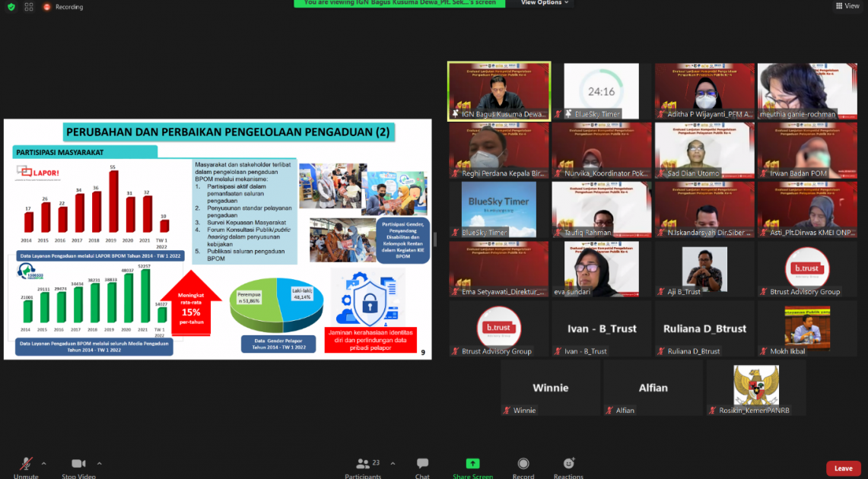Image resolution: width=868 pixels, height=479 pixels.
Task: Expand video options caret beside Stop Video
Action: 99,463
